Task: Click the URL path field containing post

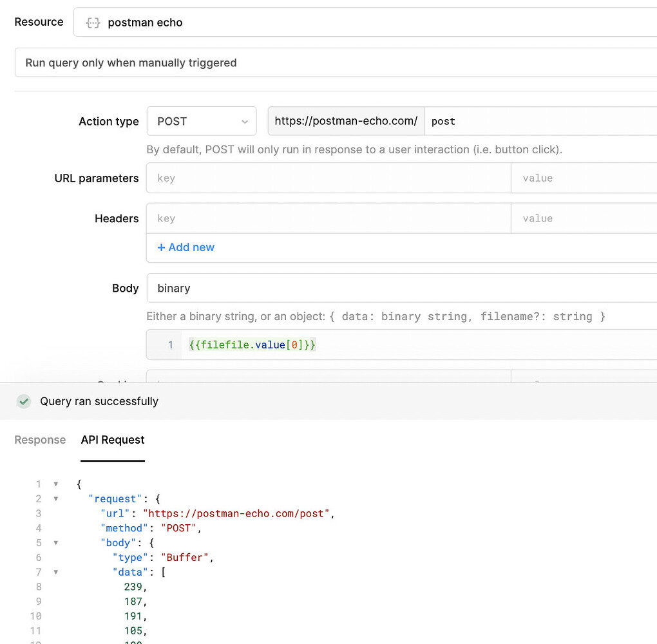Action: (x=541, y=121)
